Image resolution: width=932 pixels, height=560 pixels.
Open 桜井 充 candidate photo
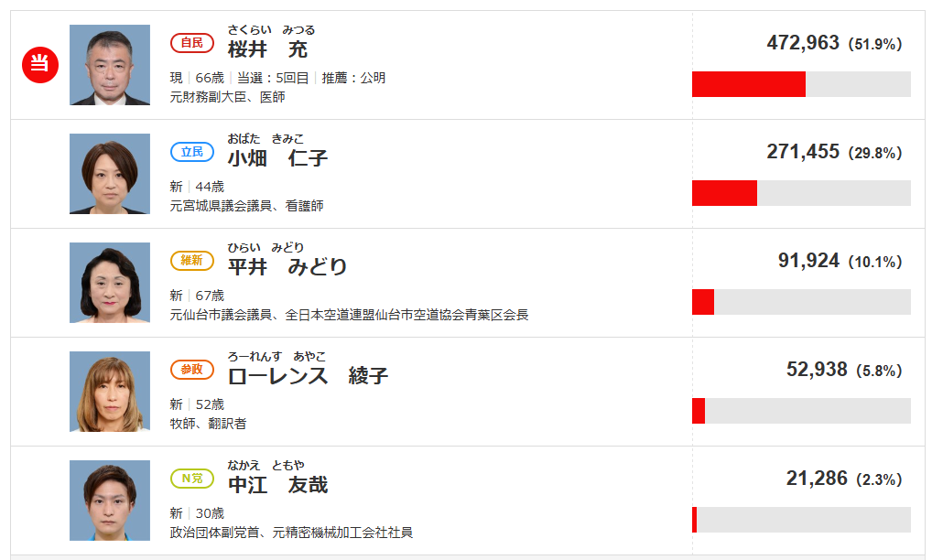click(110, 65)
